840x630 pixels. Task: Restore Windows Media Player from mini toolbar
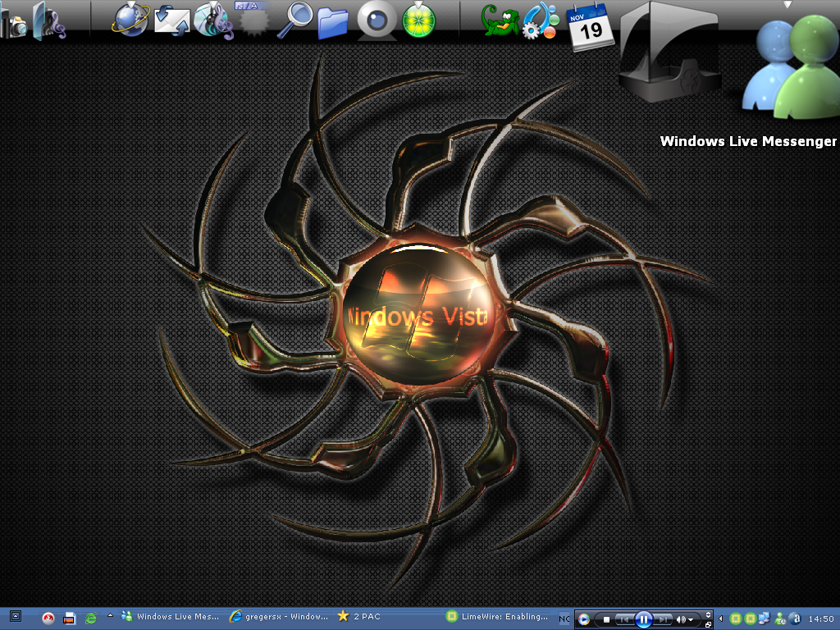coord(708,624)
